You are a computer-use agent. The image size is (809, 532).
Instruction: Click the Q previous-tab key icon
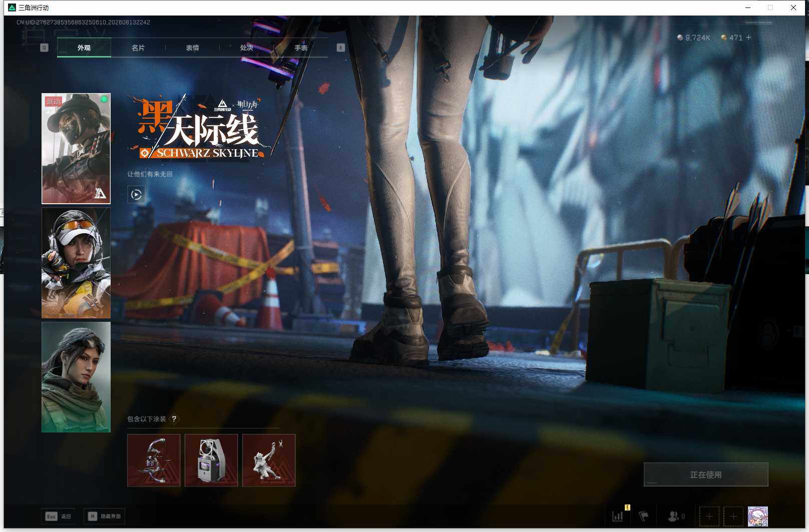tap(44, 48)
